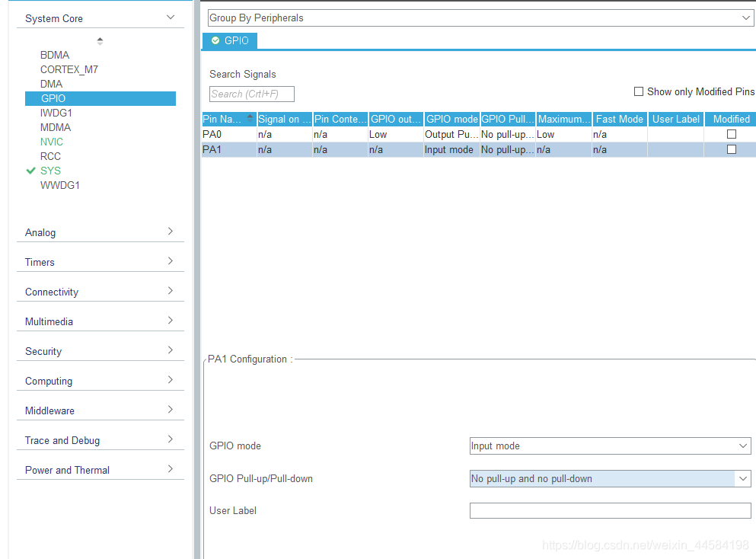The width and height of the screenshot is (756, 559).
Task: Select NVIC in System Core list
Action: point(52,142)
